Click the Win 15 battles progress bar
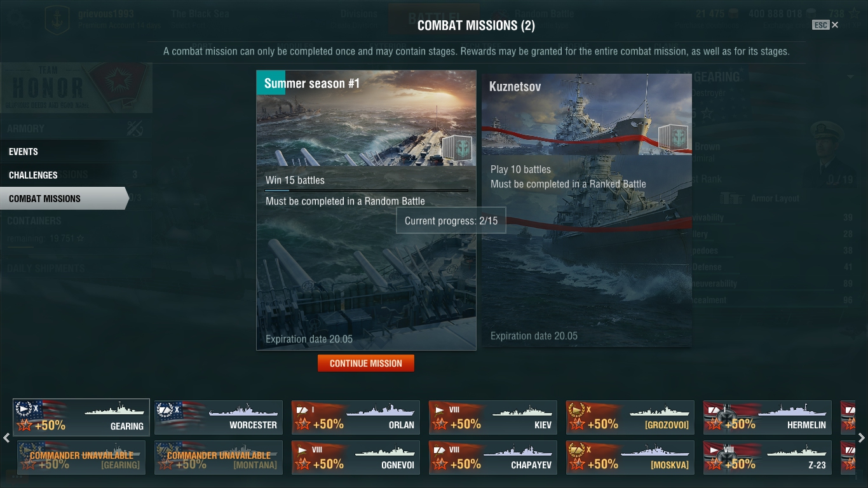 pos(367,190)
